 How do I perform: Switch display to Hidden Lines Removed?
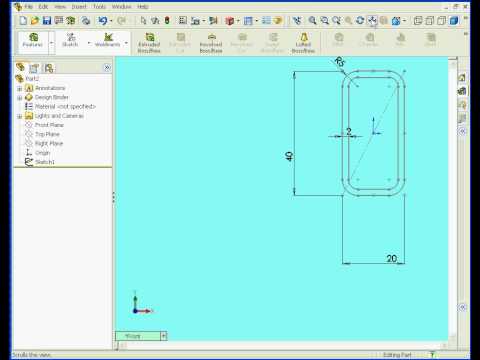441,21
